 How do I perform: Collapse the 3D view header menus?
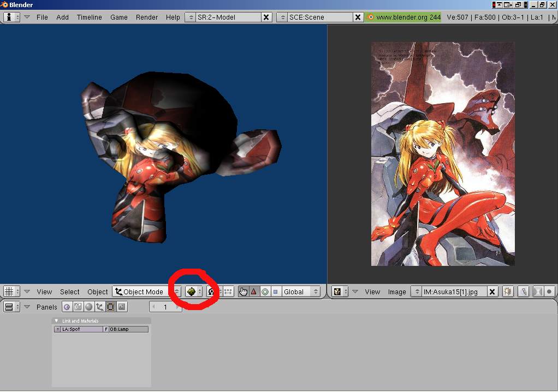tap(27, 292)
